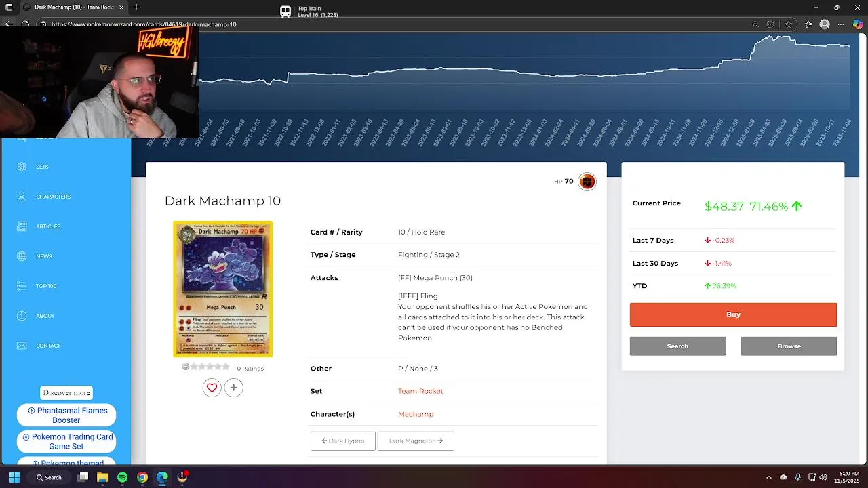Screen dimensions: 868x488
Task: Open Spotify from the taskbar
Action: (122, 477)
